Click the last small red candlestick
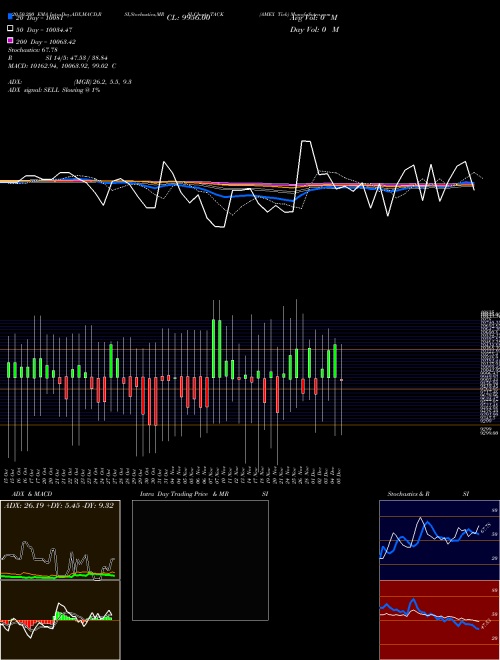500x660 pixels. [341, 380]
